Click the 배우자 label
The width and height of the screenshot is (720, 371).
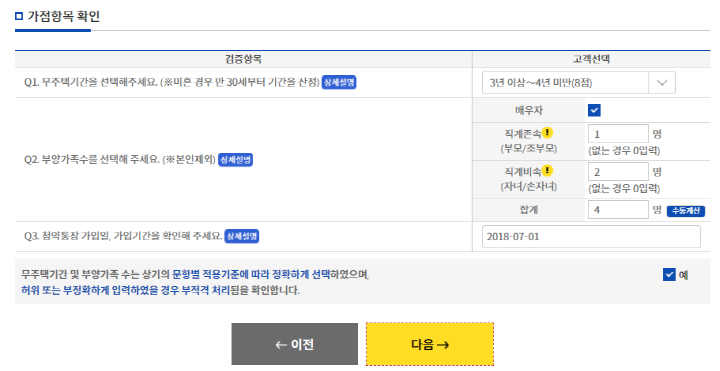pos(529,110)
